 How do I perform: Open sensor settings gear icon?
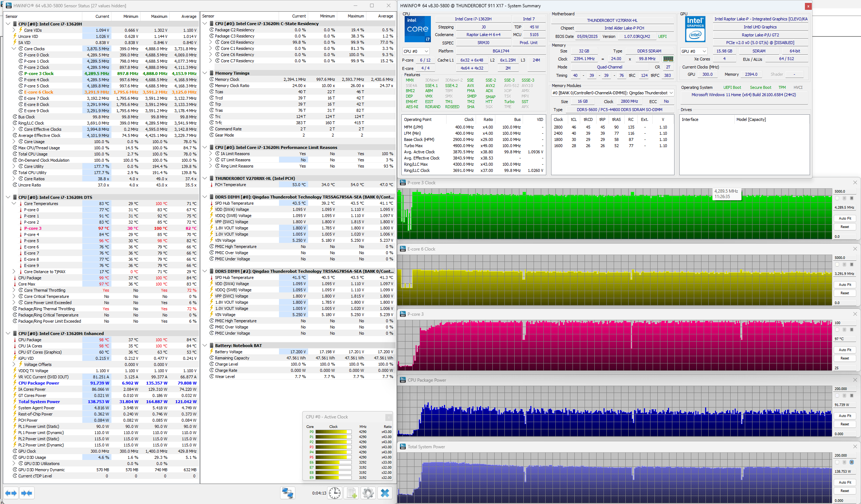[368, 493]
